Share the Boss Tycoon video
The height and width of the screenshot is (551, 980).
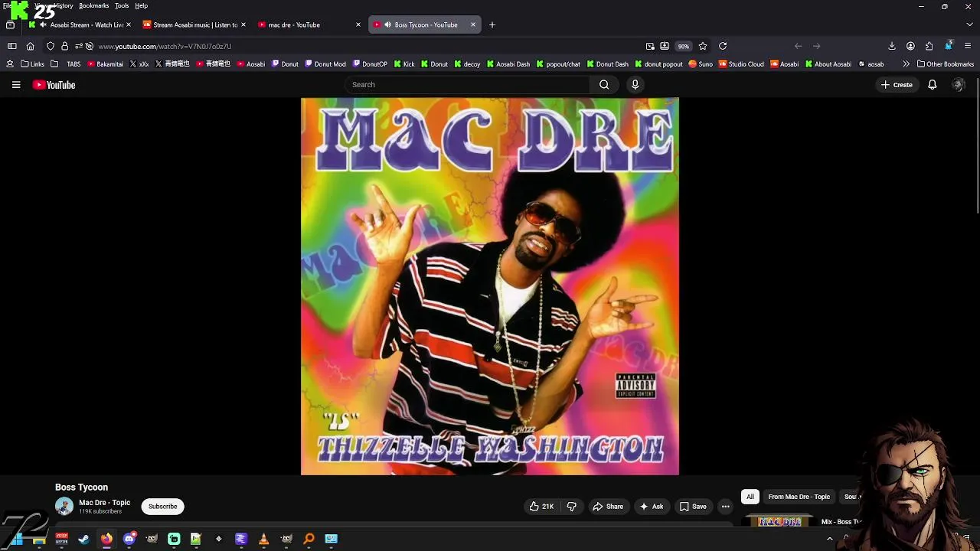point(608,507)
